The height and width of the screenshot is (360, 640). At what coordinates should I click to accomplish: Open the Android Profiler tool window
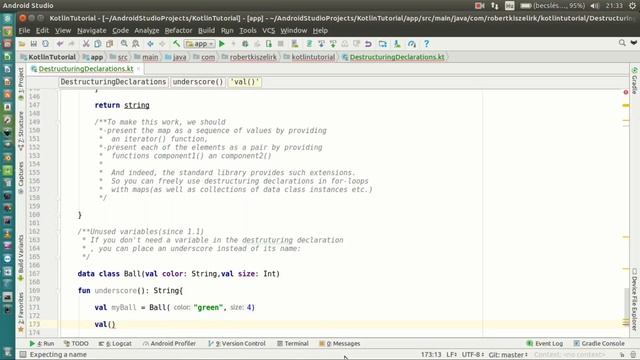(169, 344)
